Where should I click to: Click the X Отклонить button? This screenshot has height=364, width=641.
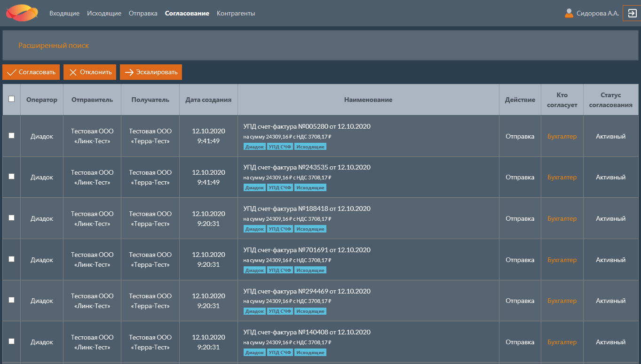90,72
